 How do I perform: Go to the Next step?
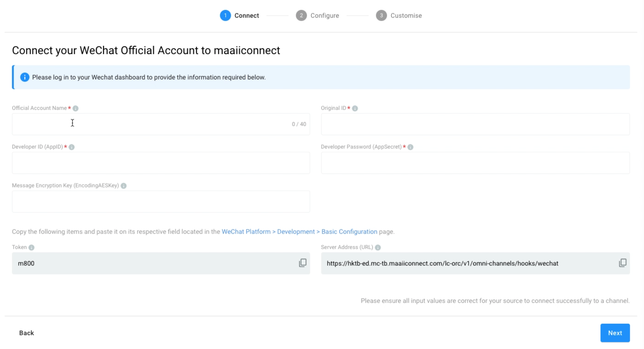pos(615,333)
